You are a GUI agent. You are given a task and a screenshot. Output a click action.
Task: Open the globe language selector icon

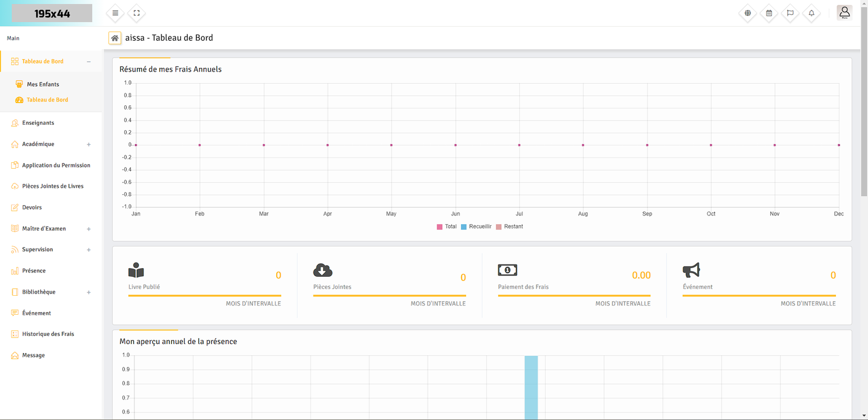tap(748, 13)
